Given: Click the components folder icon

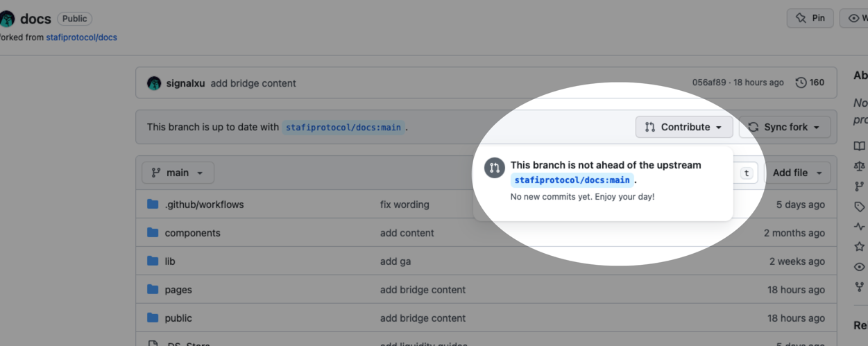Looking at the screenshot, I should (153, 233).
